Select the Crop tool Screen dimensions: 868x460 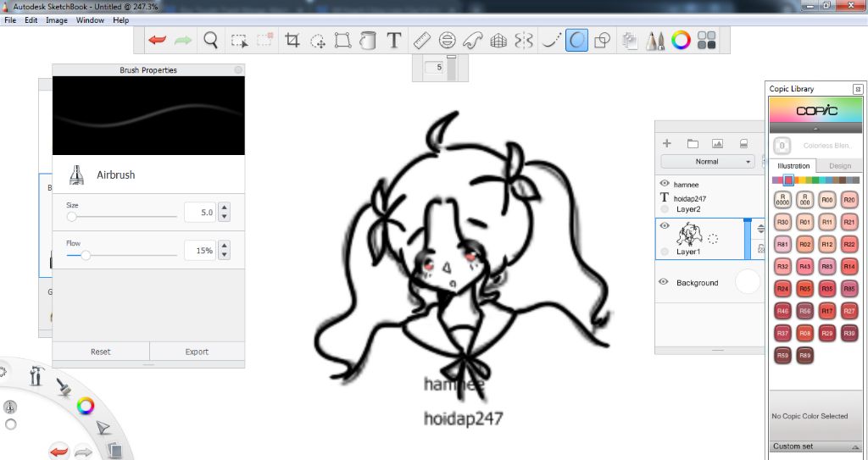coord(292,41)
